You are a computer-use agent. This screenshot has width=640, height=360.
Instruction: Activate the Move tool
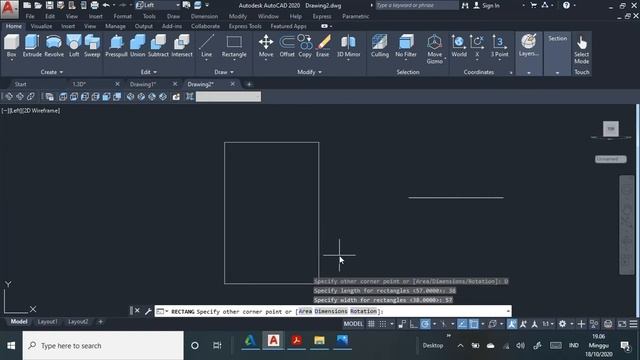coord(266,46)
